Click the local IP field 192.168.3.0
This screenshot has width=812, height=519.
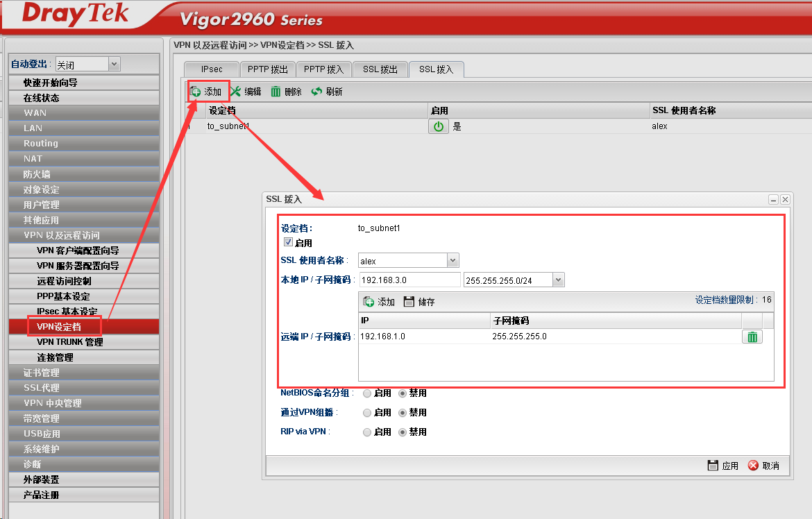tap(409, 280)
